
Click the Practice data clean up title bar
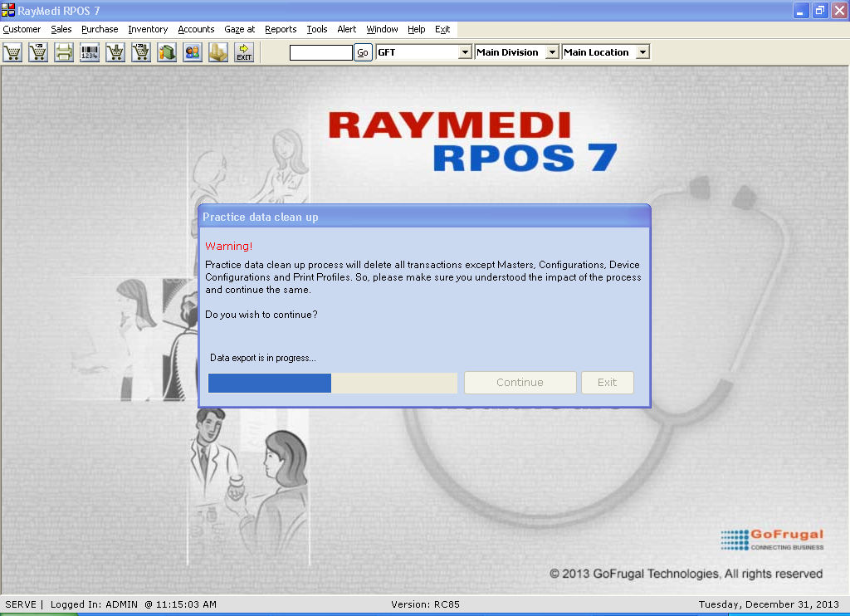424,217
